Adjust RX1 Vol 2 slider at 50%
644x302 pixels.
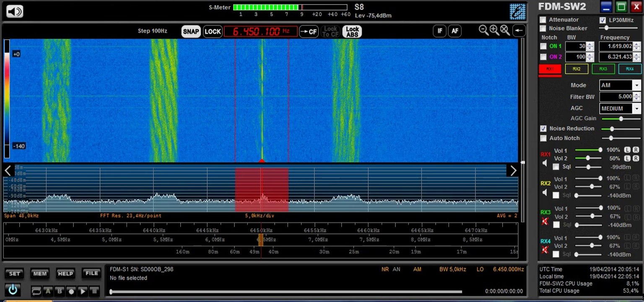tap(588, 158)
